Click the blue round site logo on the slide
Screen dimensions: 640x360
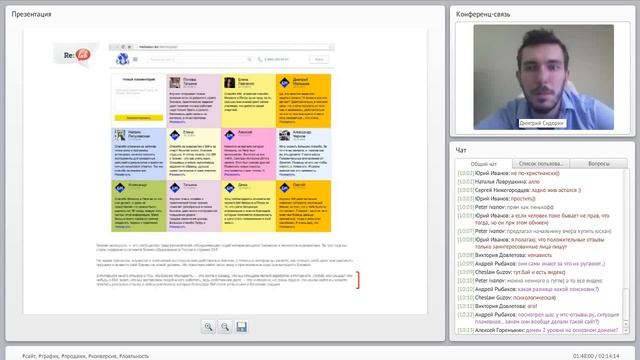point(122,59)
